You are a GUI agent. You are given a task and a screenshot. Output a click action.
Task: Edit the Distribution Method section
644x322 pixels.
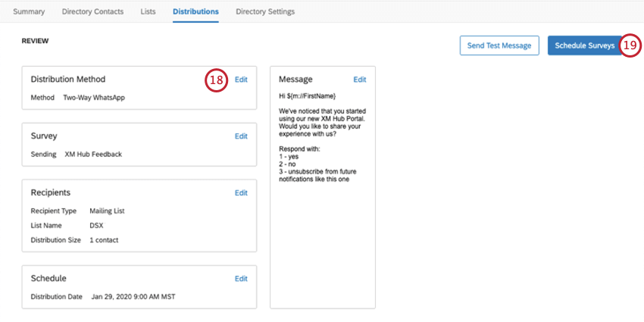click(241, 80)
